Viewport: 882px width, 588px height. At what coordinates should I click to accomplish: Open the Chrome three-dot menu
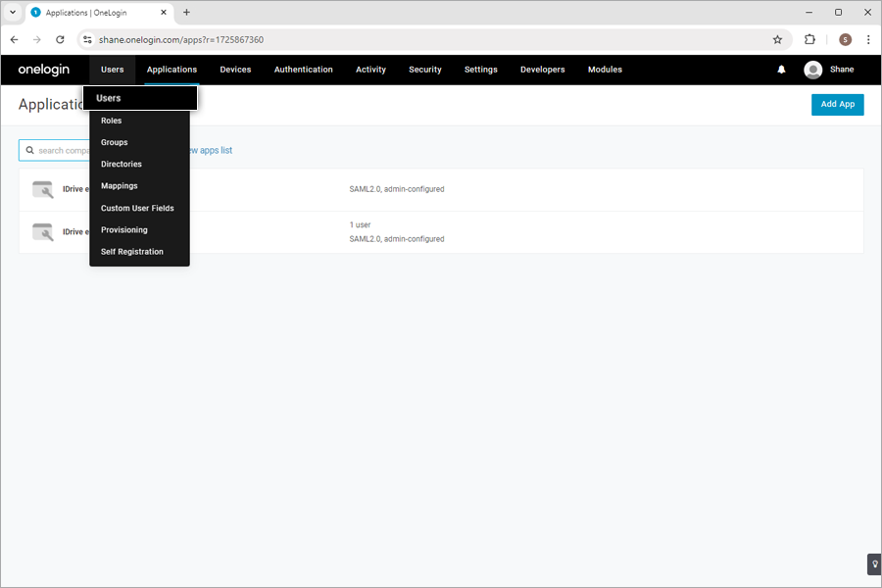click(x=868, y=39)
